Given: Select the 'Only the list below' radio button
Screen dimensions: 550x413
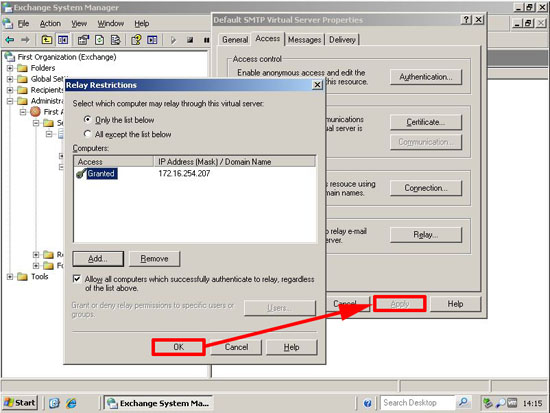Looking at the screenshot, I should click(x=87, y=120).
